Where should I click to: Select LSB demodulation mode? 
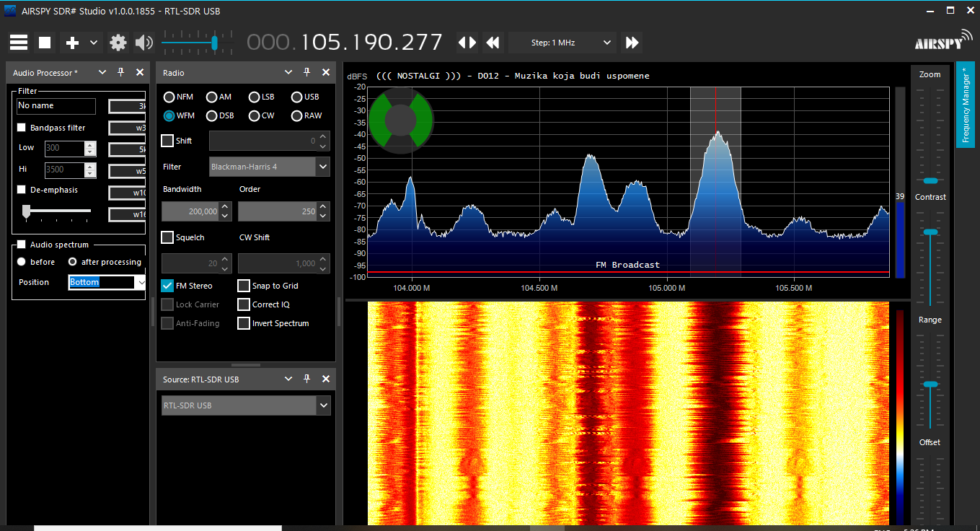click(262, 97)
